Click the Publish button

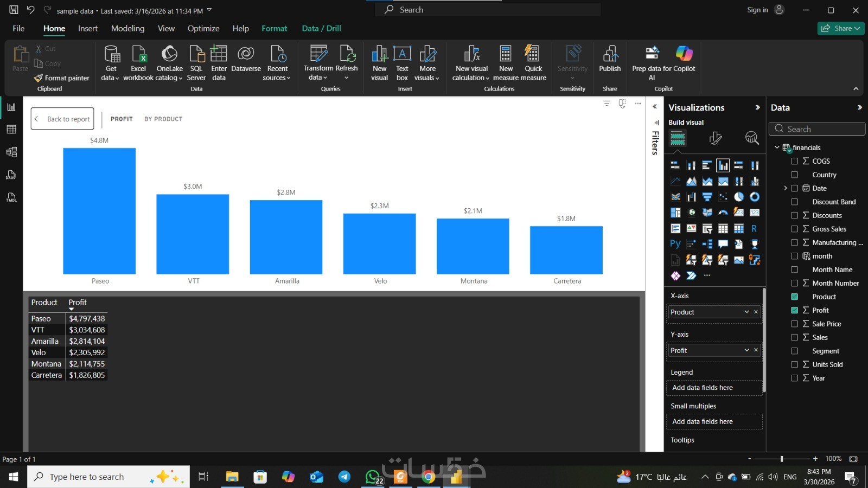tap(610, 59)
